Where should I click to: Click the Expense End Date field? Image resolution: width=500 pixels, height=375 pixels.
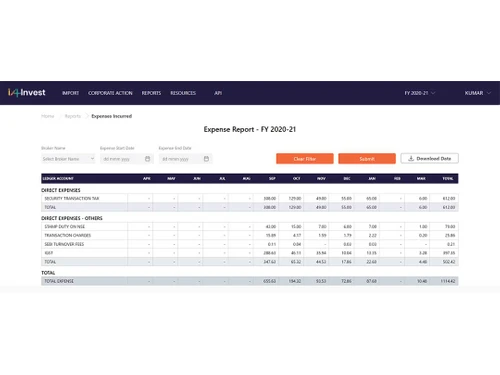coord(185,159)
